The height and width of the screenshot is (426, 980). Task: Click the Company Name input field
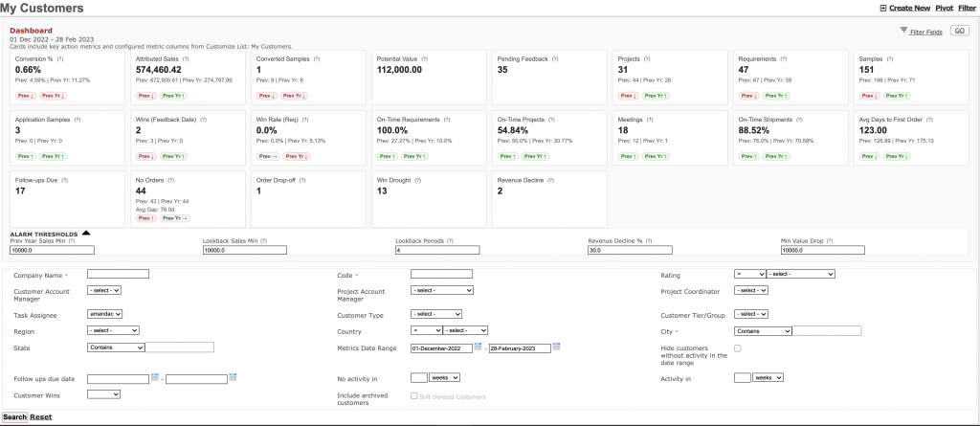pos(118,274)
